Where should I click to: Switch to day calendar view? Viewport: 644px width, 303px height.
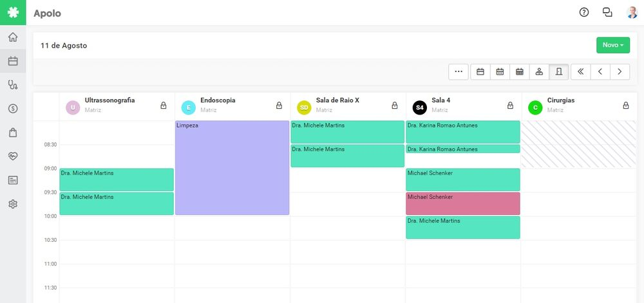[480, 72]
